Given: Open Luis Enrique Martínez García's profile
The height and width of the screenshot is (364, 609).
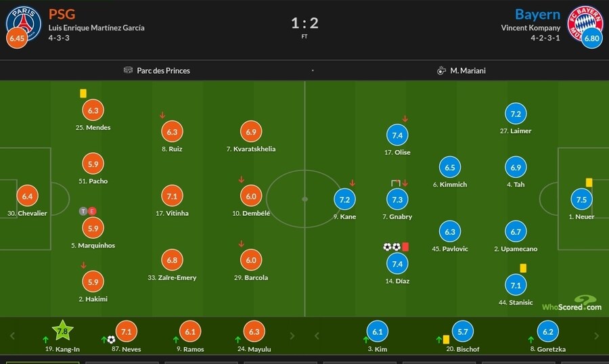Looking at the screenshot, I should pyautogui.click(x=96, y=28).
